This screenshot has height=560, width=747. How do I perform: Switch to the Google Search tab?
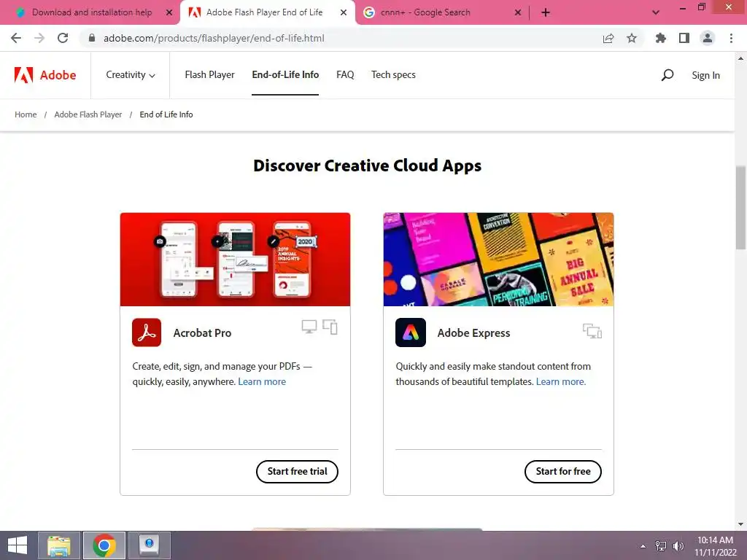[x=425, y=12]
